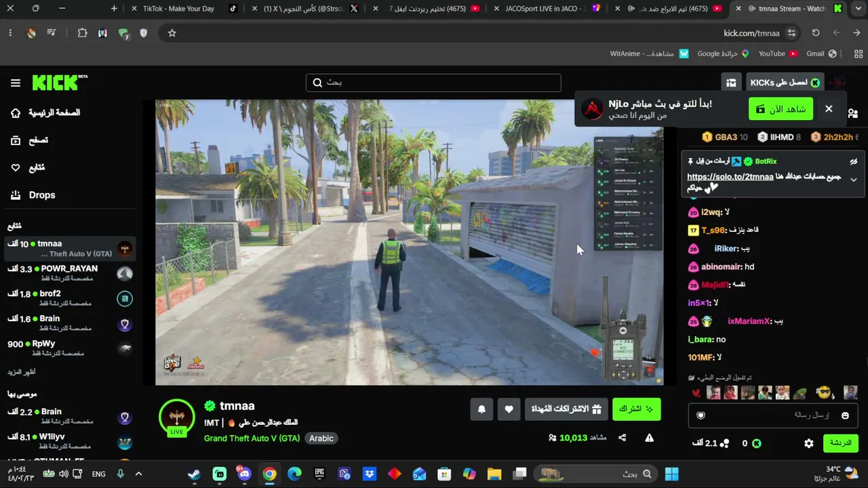
Task: Open channel points showing 2.1 ألف
Action: [x=711, y=443]
